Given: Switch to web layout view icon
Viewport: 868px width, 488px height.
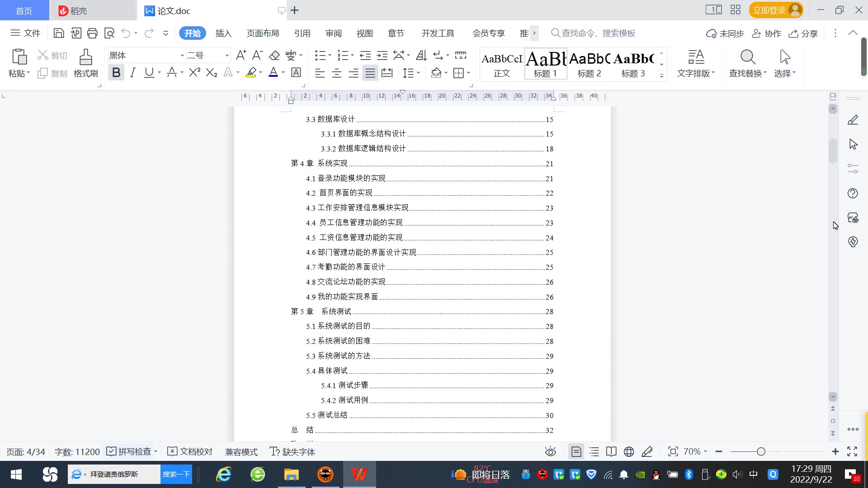Looking at the screenshot, I should click(628, 451).
